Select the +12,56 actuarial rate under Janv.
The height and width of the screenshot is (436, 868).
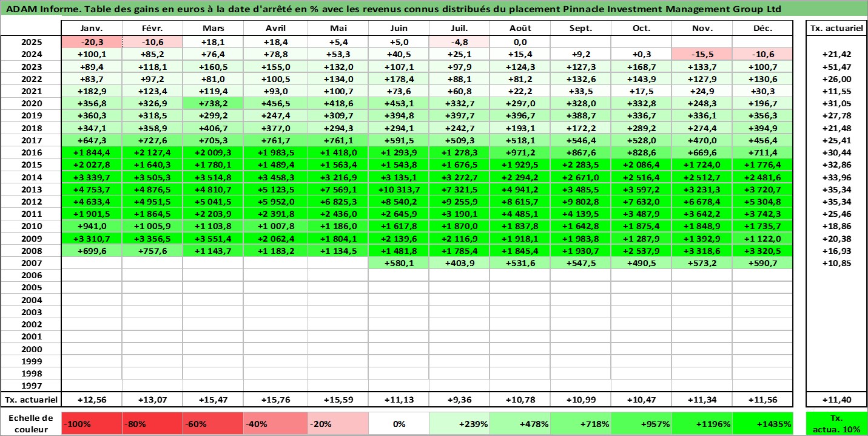[92, 400]
